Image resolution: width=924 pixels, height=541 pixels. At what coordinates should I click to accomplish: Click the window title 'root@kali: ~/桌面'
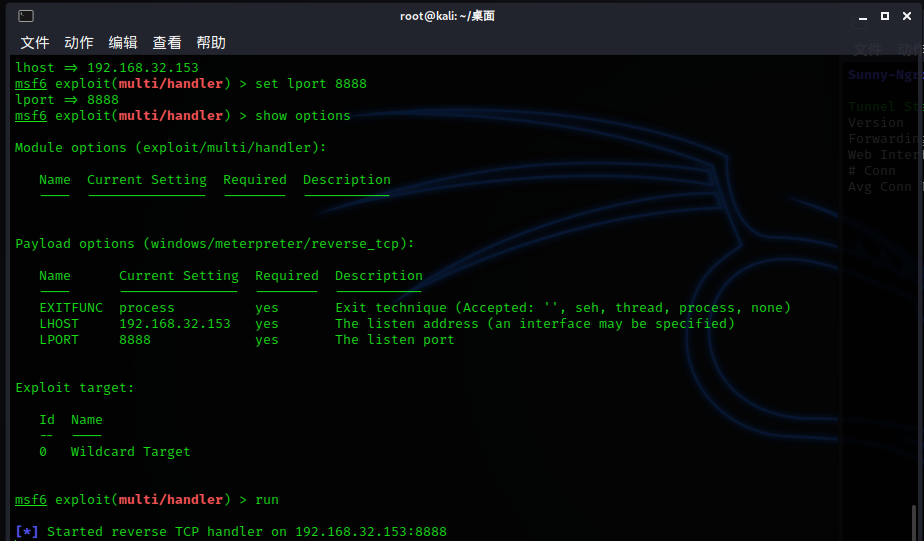[447, 16]
